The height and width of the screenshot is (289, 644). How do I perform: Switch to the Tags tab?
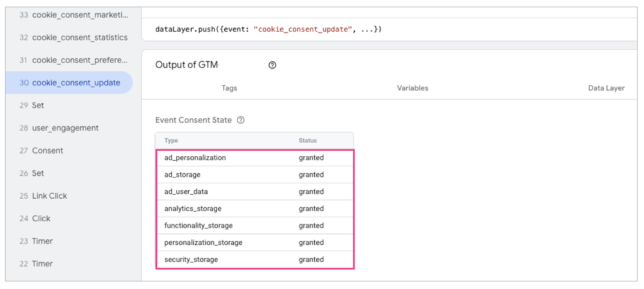pos(229,88)
